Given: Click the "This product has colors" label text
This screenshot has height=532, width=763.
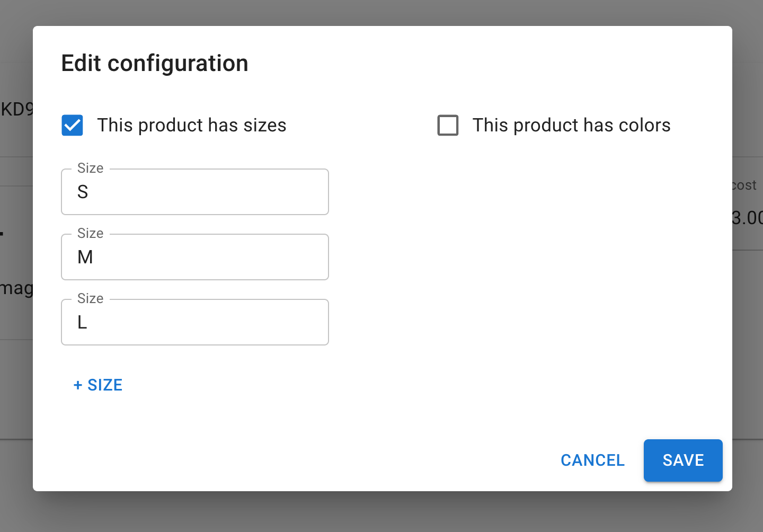Looking at the screenshot, I should (x=571, y=126).
